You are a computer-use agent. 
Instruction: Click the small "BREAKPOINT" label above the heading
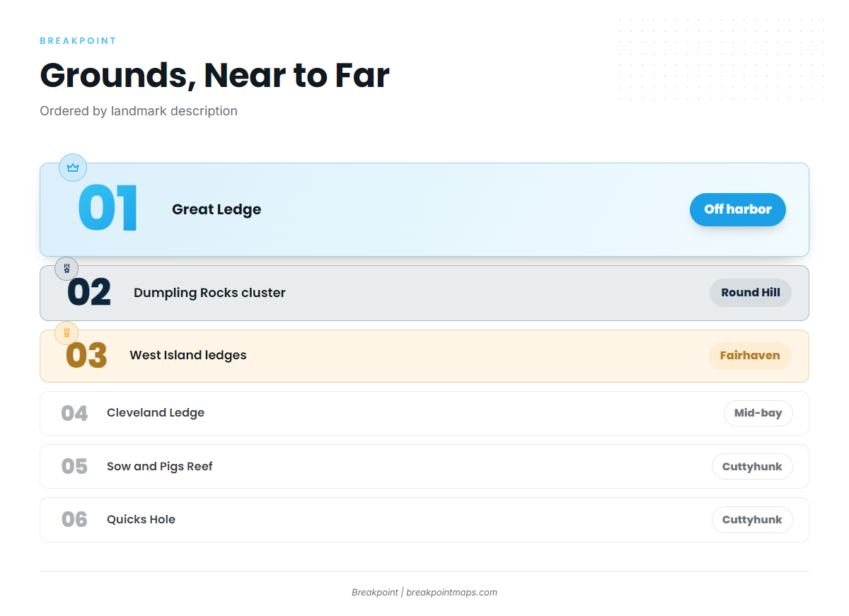coord(78,41)
